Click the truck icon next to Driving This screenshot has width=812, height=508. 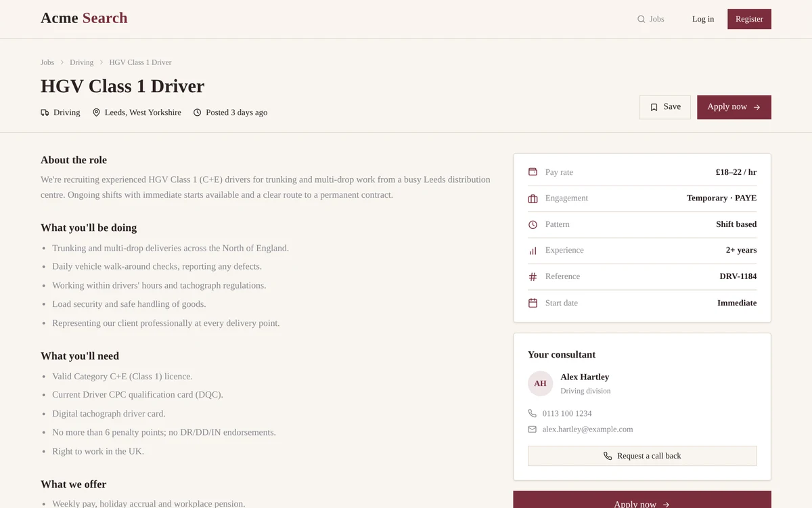coord(45,112)
